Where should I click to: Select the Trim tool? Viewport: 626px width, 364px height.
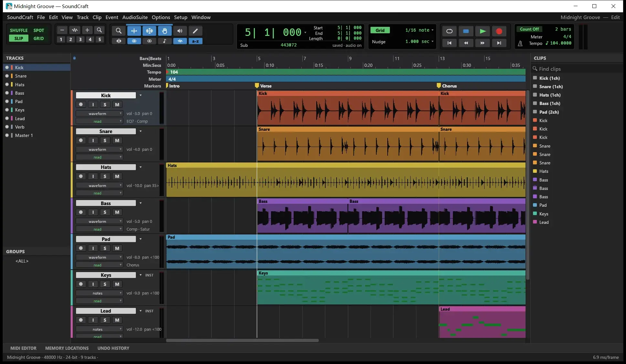point(134,31)
